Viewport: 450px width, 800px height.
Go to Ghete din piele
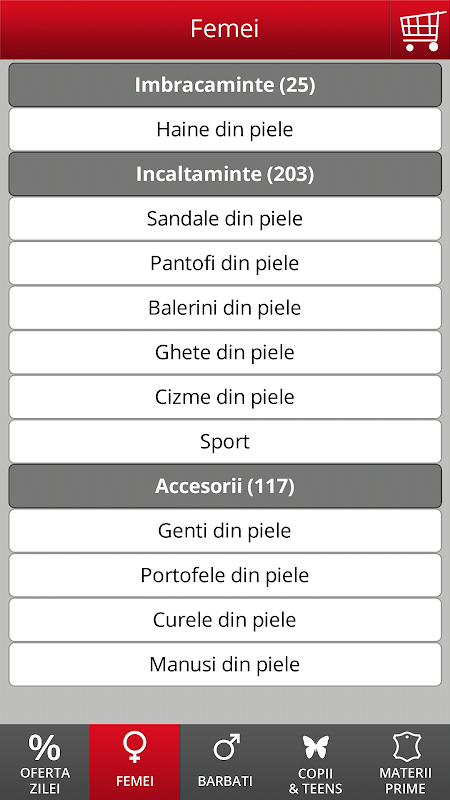[225, 353]
